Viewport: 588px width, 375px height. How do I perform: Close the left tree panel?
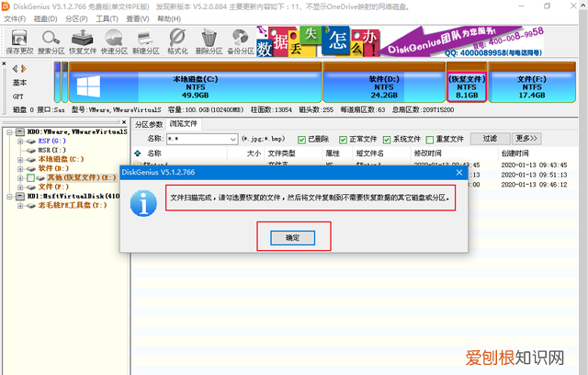coord(124,122)
